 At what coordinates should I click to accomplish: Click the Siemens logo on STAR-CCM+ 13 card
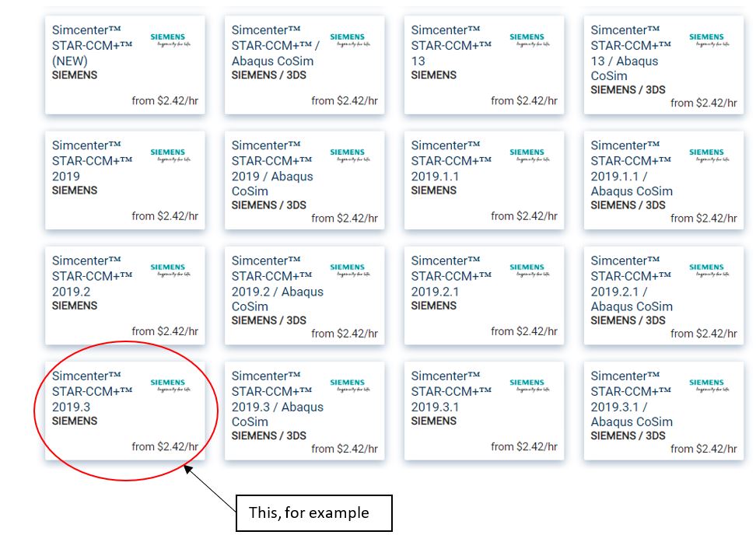coord(530,40)
